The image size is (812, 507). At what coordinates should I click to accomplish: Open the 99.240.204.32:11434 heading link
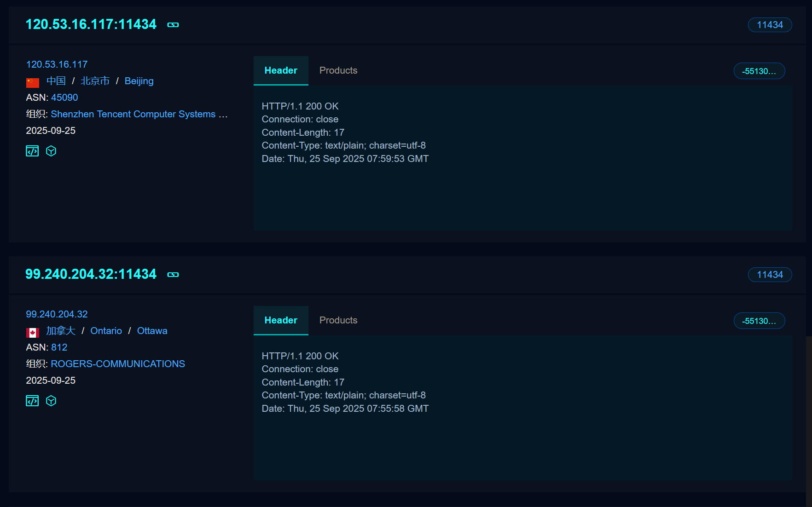click(91, 274)
